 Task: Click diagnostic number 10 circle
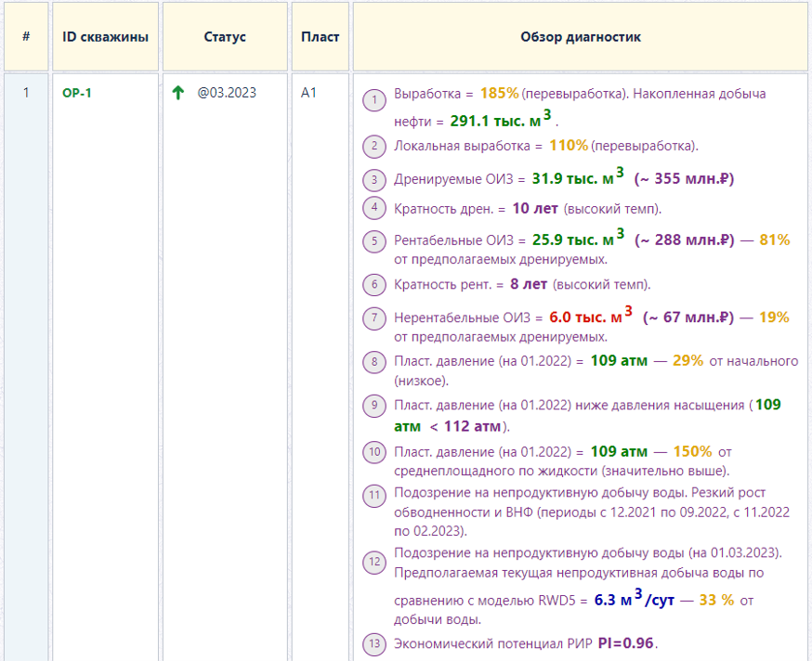373,452
